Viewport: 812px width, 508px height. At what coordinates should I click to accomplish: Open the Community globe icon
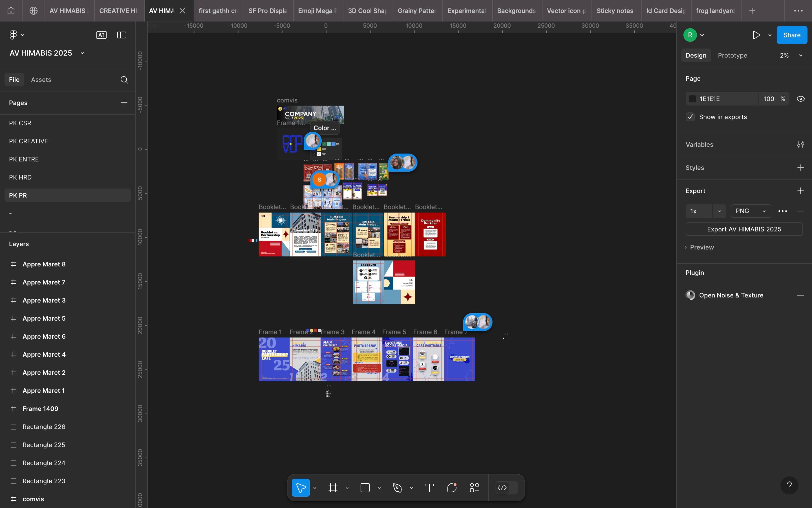(x=34, y=11)
